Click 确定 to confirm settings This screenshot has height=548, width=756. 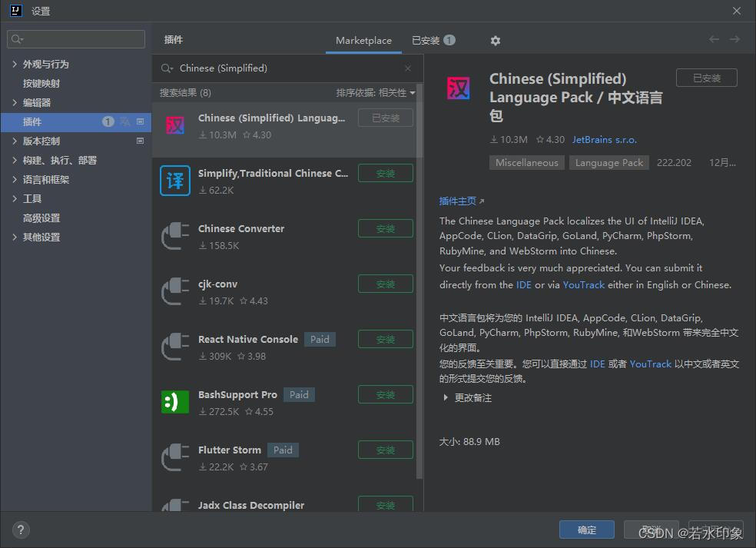pos(587,530)
